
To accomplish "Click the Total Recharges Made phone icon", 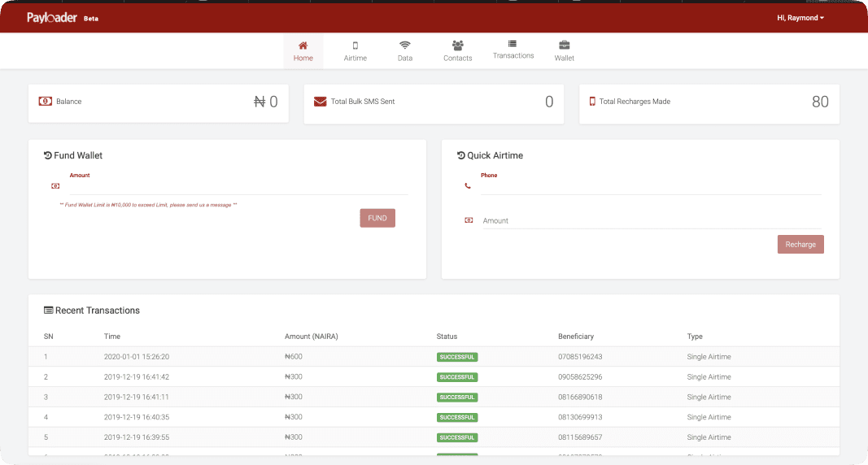I will [592, 102].
